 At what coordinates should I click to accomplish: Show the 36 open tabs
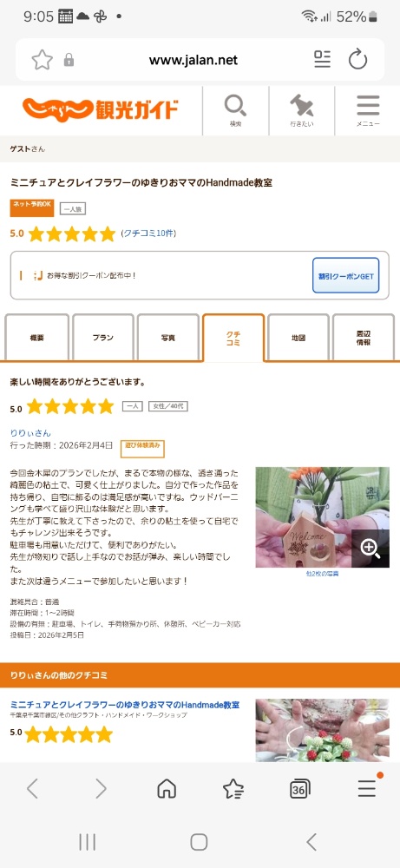[299, 789]
